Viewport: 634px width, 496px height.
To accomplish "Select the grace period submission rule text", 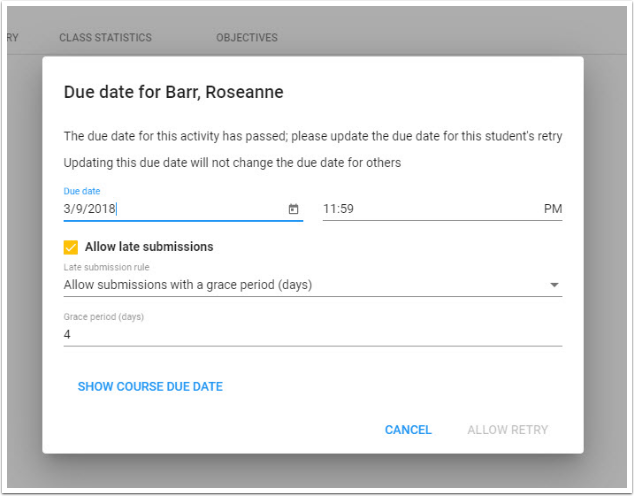I will click(x=188, y=285).
